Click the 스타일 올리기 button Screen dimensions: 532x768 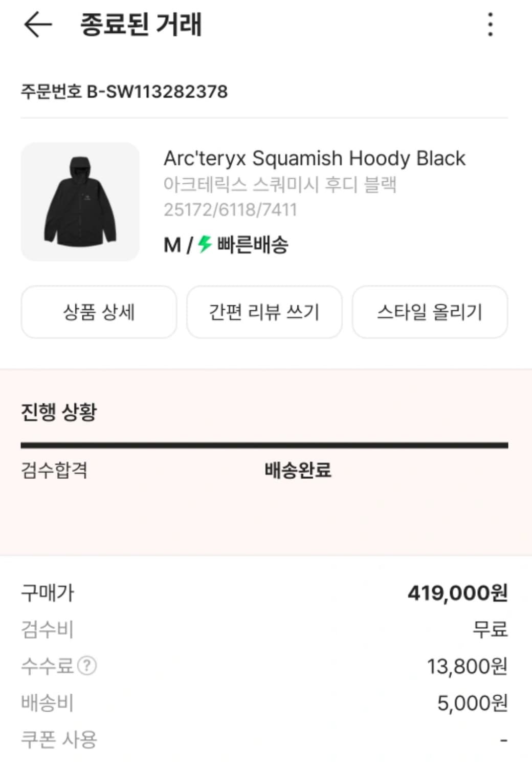click(x=430, y=312)
